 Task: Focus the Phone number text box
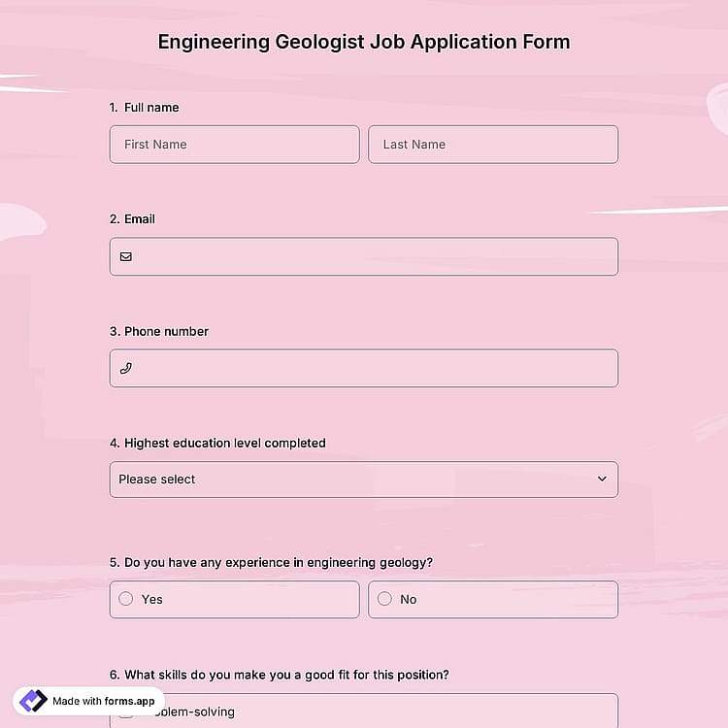coord(364,368)
